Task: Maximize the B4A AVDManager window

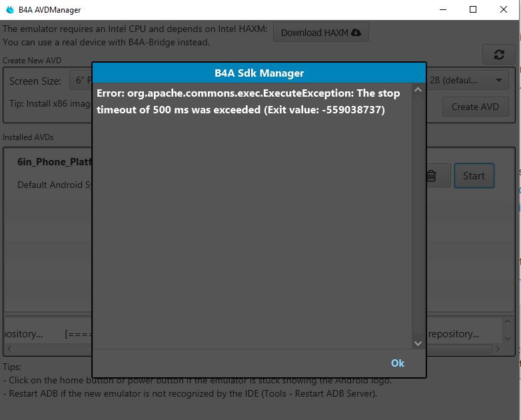Action: (x=473, y=9)
